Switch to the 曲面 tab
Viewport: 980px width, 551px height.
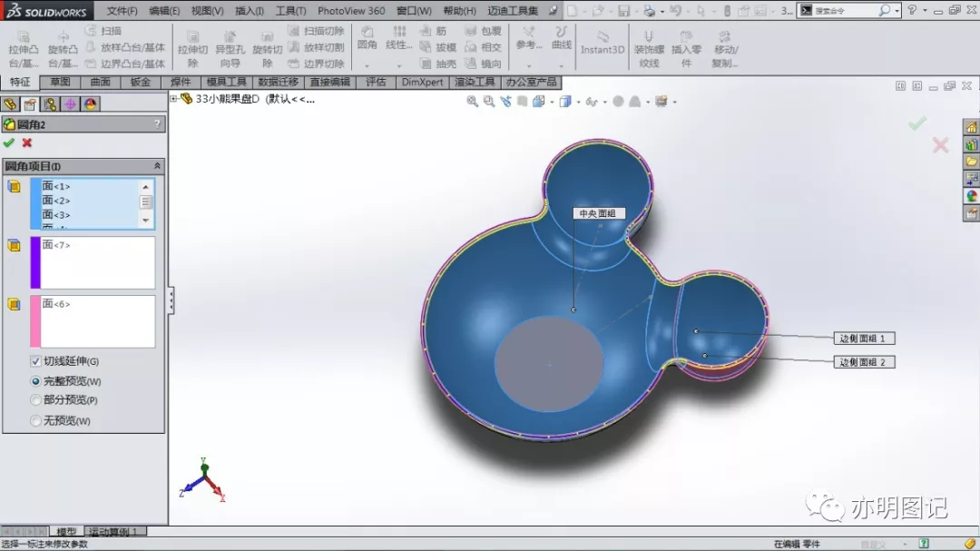pos(100,82)
